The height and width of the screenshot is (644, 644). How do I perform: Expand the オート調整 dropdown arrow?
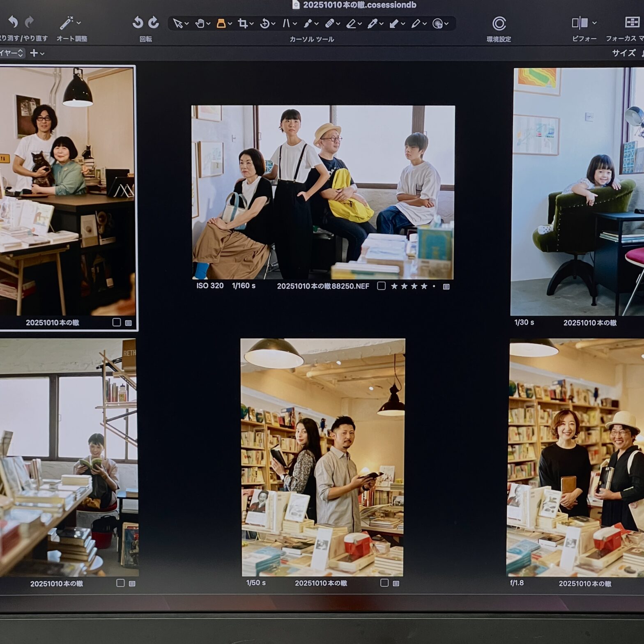coord(78,23)
